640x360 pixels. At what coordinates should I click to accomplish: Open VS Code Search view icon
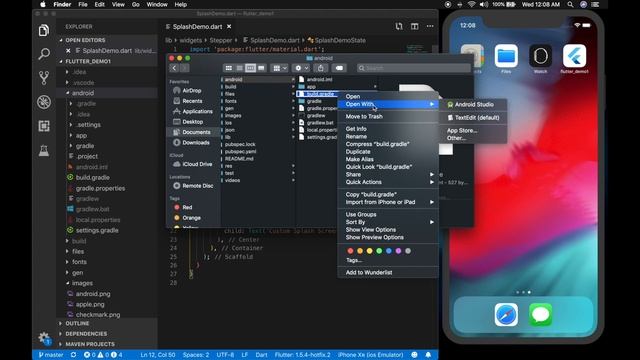point(44,53)
